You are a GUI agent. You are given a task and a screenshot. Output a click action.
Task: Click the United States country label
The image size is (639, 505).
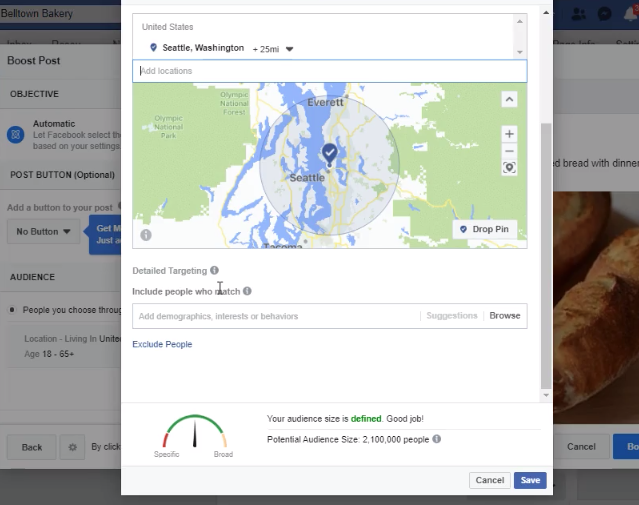pyautogui.click(x=167, y=27)
